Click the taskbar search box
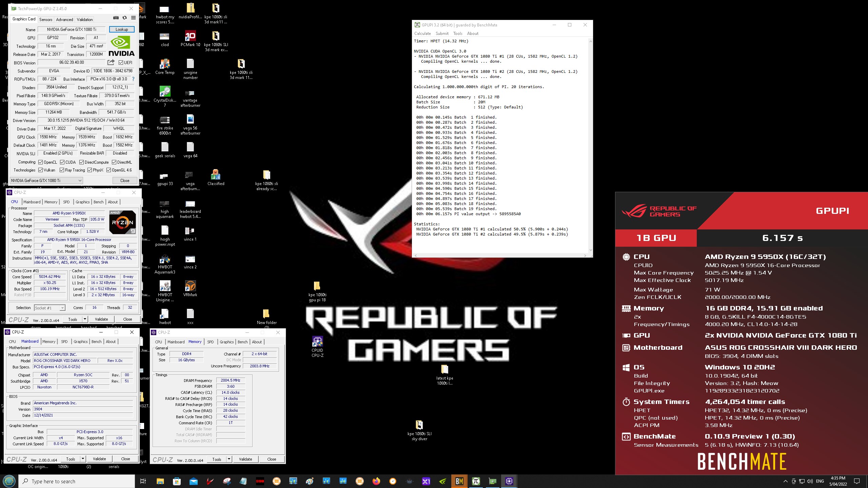868x488 pixels. [x=77, y=481]
